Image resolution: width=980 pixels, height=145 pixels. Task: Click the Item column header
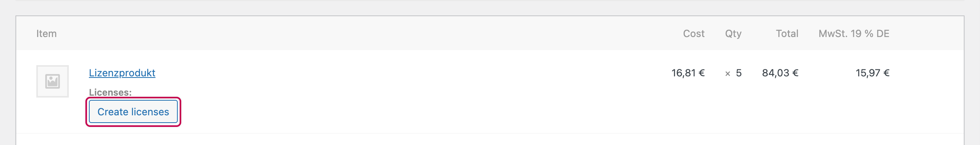pyautogui.click(x=46, y=34)
